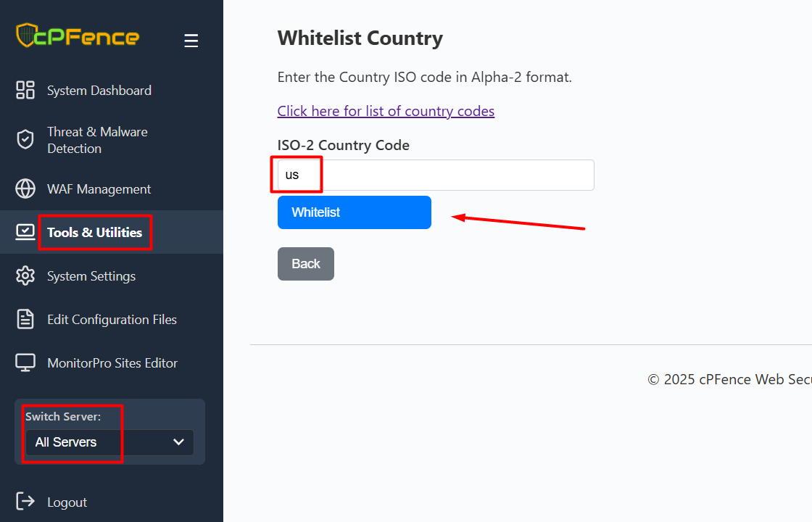Click the cPFence shield logo

(x=27, y=36)
